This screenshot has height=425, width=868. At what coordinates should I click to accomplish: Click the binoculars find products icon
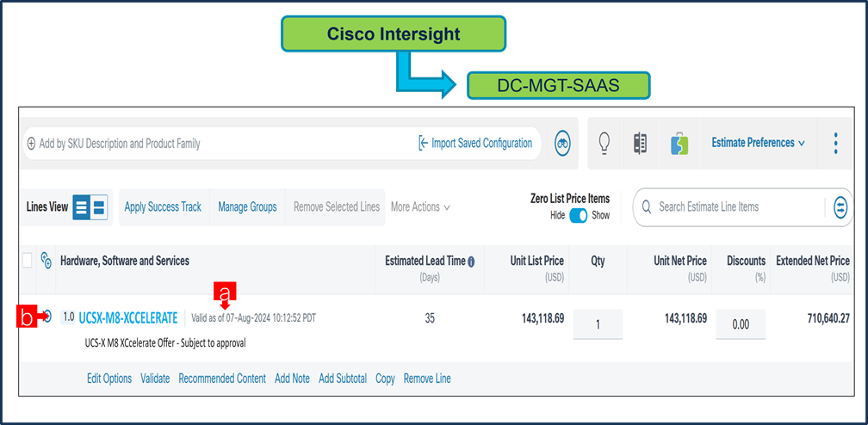coord(563,144)
